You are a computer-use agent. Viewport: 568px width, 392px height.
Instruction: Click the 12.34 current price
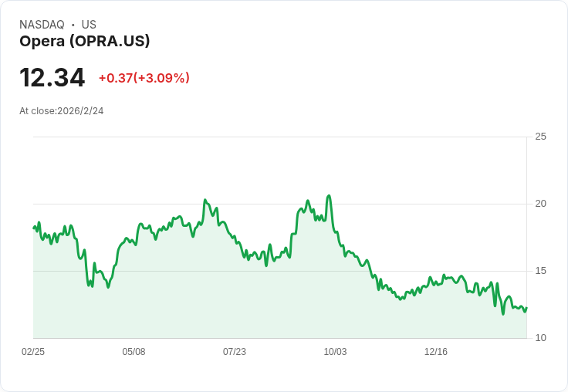52,78
